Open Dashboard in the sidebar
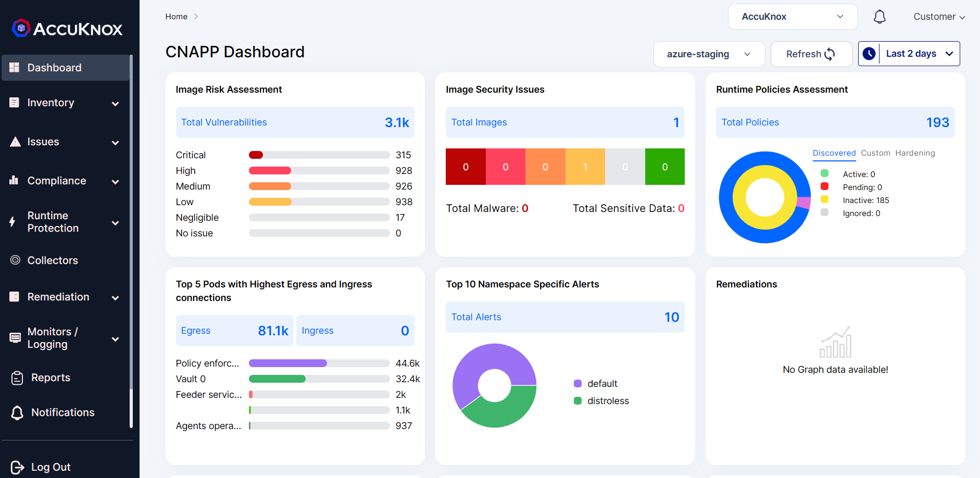The width and height of the screenshot is (980, 478). [66, 68]
